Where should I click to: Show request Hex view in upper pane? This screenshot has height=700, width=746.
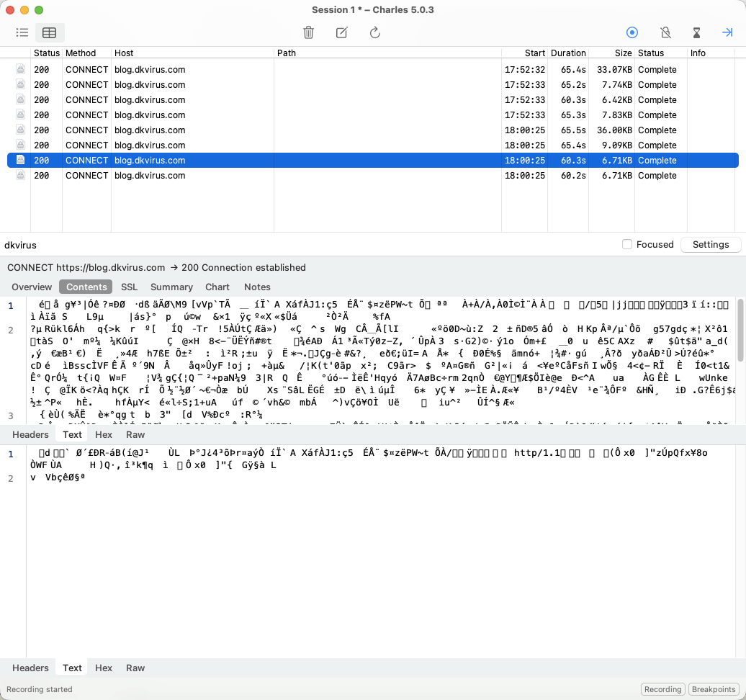[x=104, y=434]
